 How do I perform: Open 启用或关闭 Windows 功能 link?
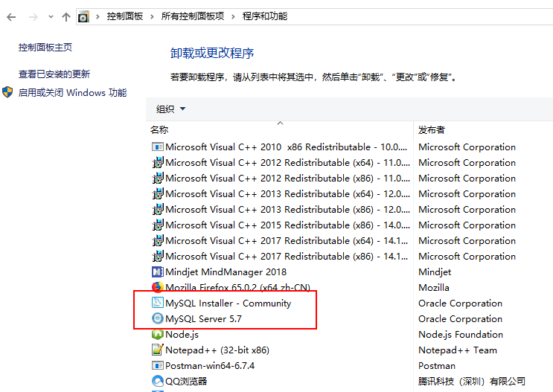(72, 92)
